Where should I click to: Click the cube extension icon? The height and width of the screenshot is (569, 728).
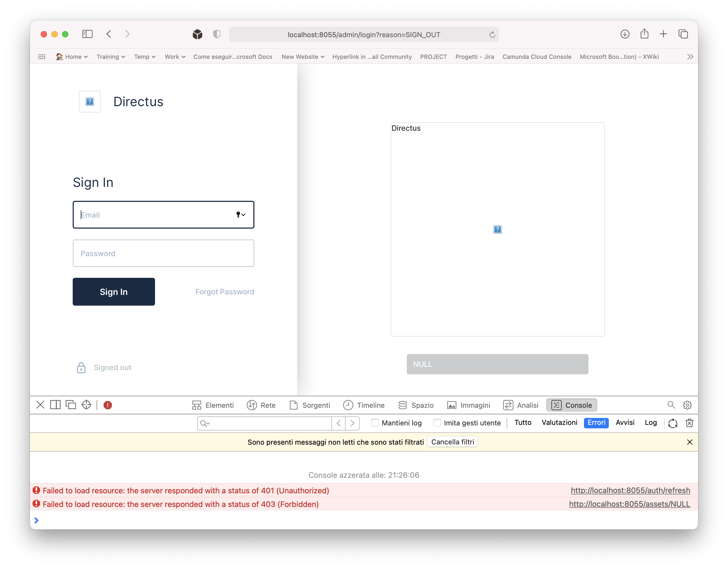(197, 34)
